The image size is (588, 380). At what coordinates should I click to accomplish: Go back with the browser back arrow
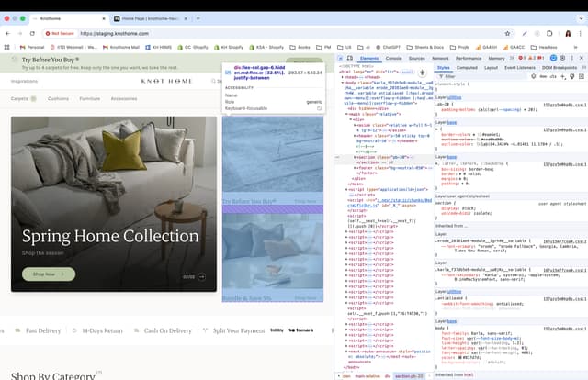click(8, 33)
